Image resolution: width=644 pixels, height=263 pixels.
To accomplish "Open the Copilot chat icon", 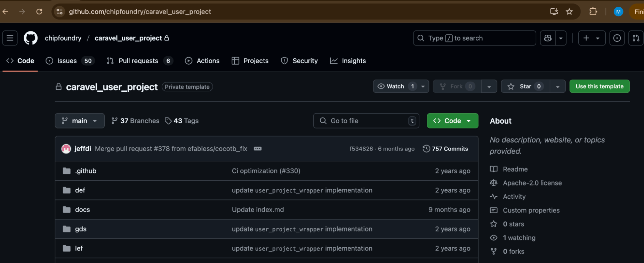I will (x=548, y=38).
